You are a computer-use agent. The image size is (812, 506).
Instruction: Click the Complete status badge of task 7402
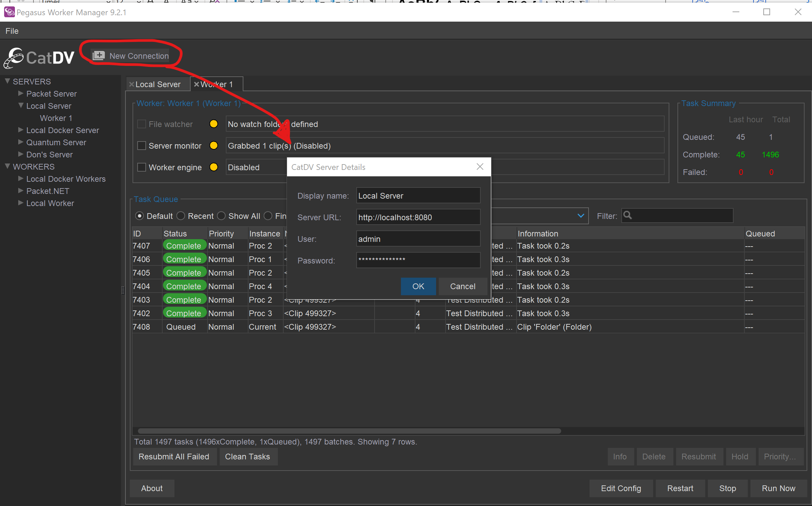tap(184, 313)
